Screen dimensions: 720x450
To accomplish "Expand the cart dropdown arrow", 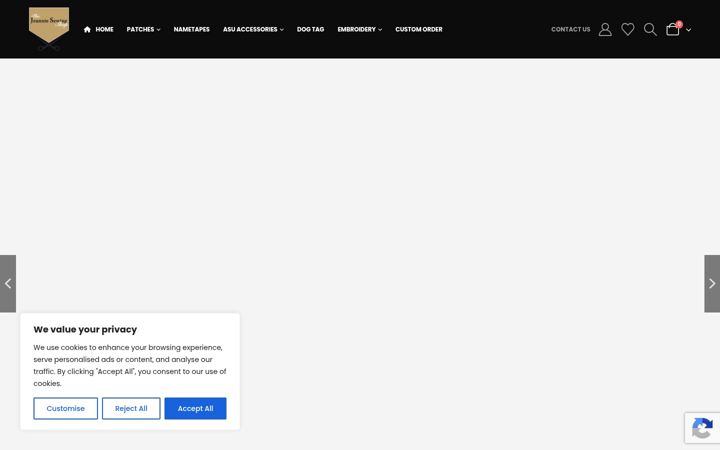I will 688,30.
